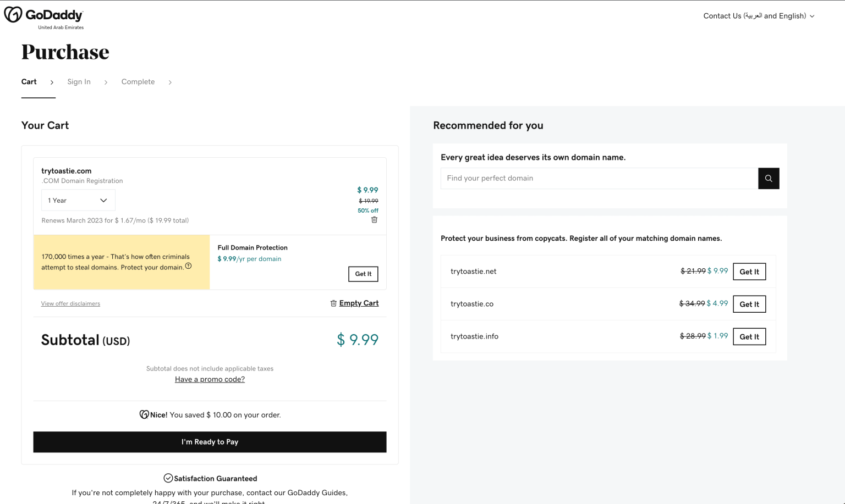Click the trytoastie.net domain text
This screenshot has width=845, height=504.
474,272
